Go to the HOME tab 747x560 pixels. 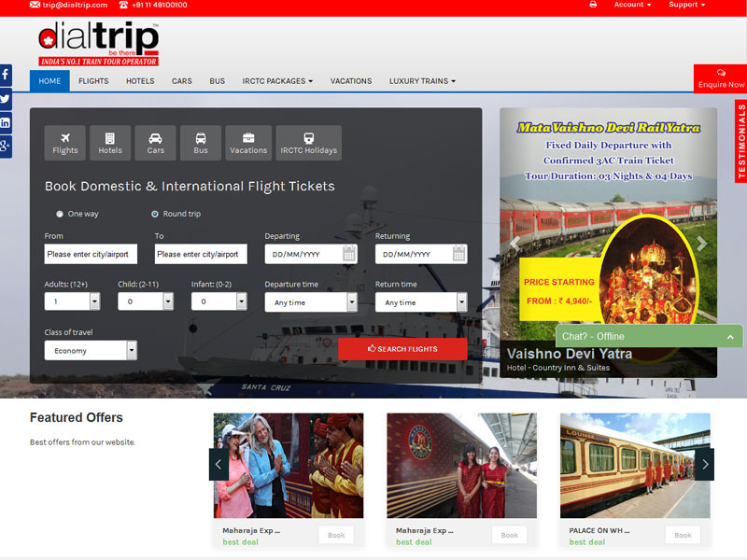click(49, 81)
